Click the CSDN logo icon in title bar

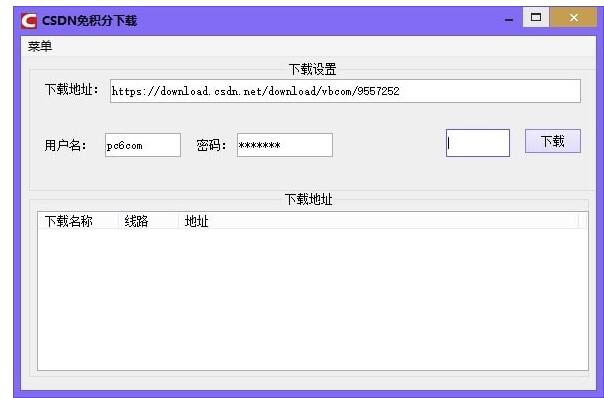click(29, 21)
